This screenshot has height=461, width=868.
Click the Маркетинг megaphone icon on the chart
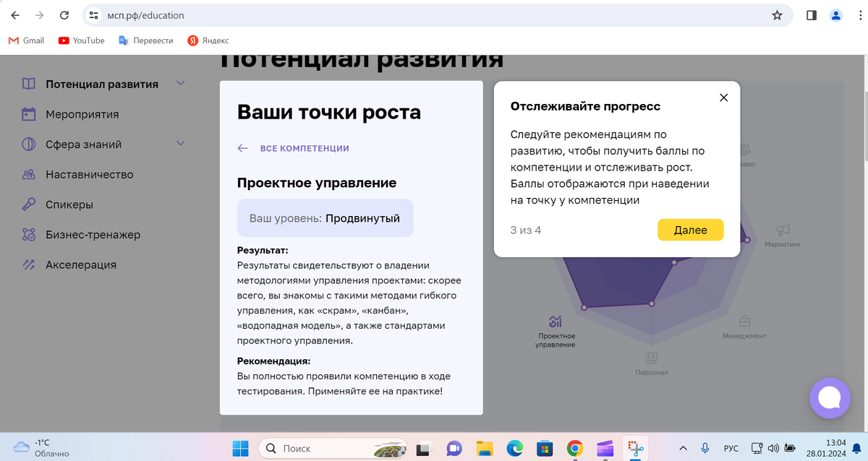point(783,230)
